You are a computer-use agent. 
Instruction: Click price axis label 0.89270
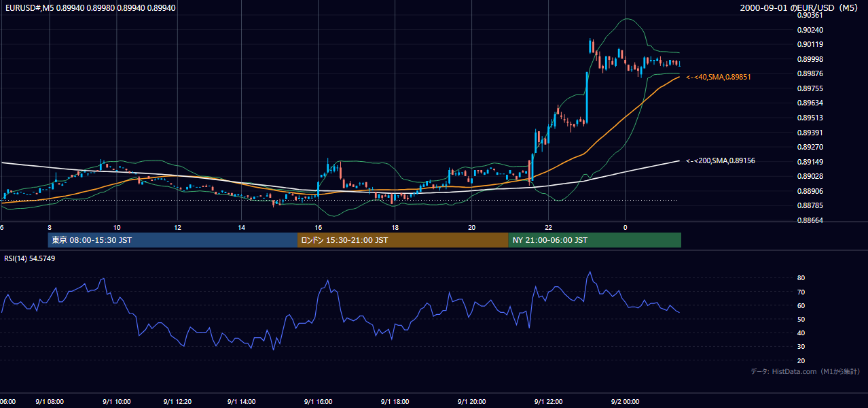point(810,147)
